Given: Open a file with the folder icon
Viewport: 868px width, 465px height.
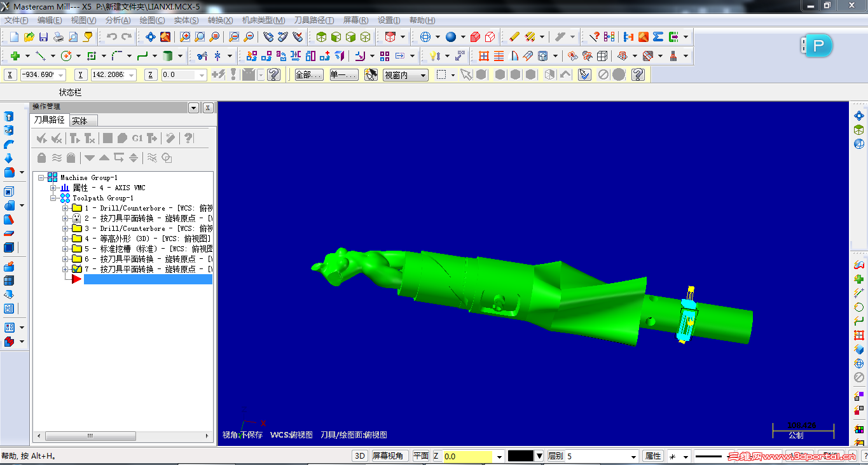Looking at the screenshot, I should (x=29, y=37).
